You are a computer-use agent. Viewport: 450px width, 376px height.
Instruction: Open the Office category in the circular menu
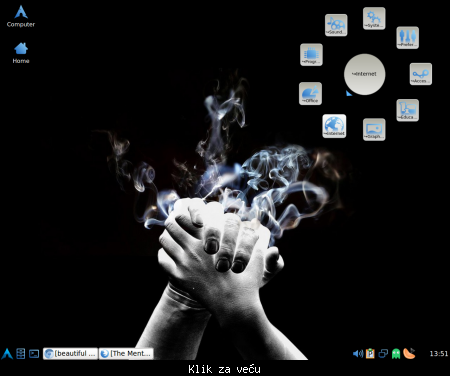310,93
